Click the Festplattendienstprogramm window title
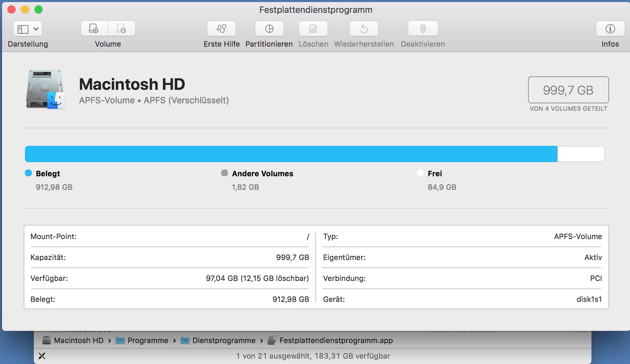 point(316,10)
